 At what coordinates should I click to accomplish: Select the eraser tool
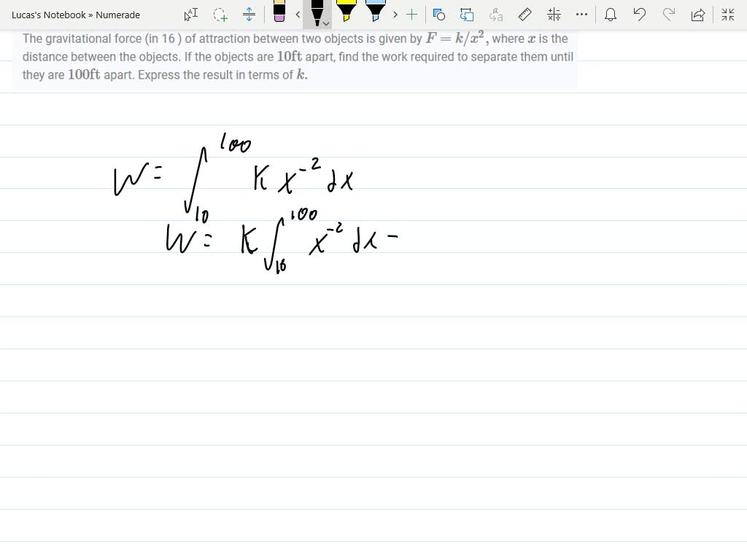pos(279,12)
